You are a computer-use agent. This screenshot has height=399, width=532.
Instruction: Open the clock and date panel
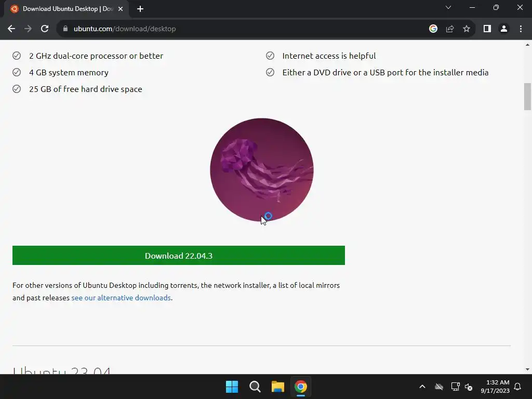495,387
